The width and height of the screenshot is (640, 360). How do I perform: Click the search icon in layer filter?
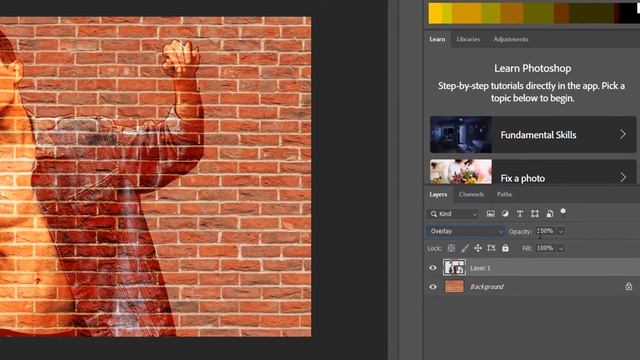click(433, 214)
